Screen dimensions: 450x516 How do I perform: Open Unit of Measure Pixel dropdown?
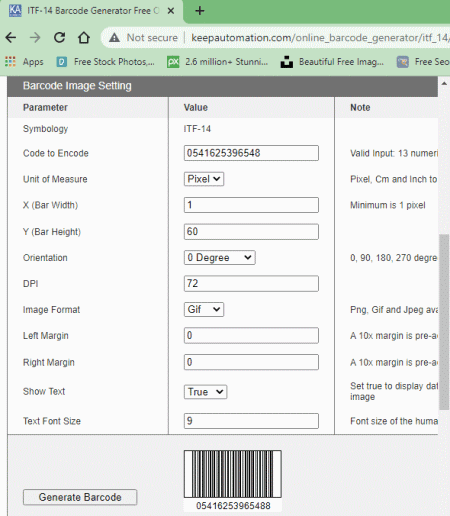pos(204,179)
